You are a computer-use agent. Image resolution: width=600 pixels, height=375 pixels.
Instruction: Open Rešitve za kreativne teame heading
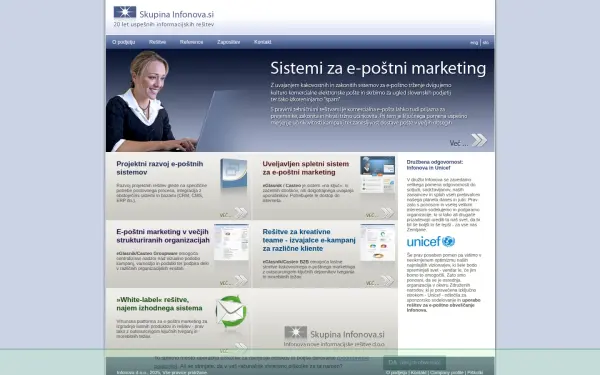coord(309,240)
